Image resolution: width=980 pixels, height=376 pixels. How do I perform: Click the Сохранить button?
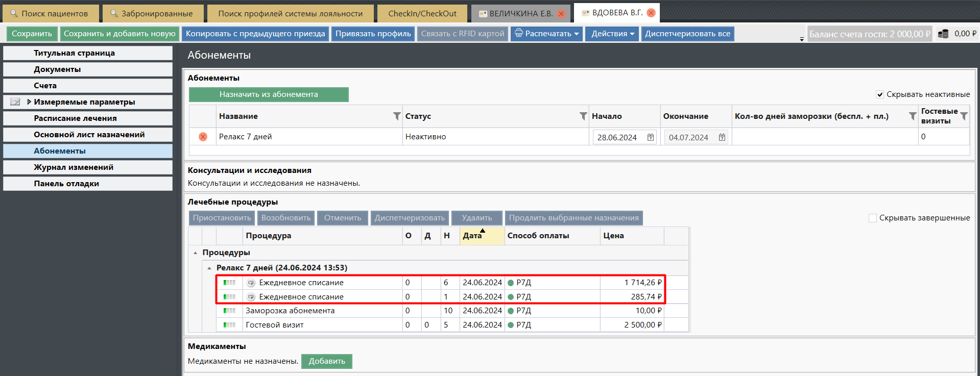(32, 34)
